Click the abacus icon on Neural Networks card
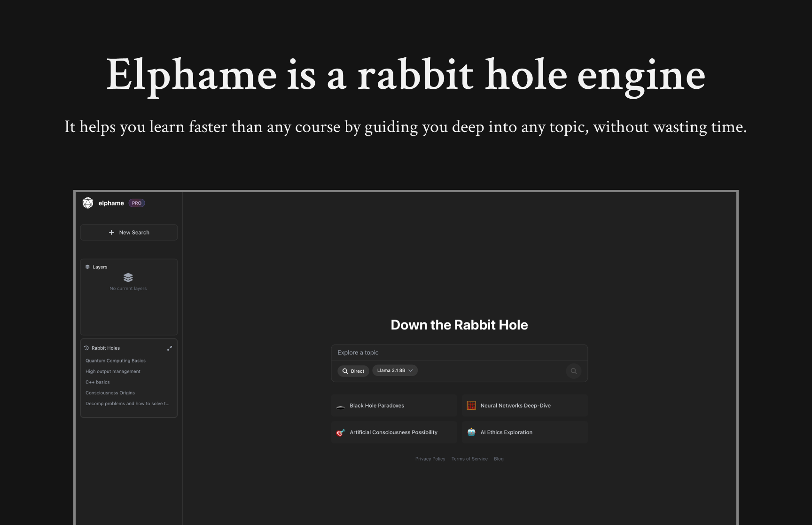This screenshot has height=525, width=812. pos(471,406)
